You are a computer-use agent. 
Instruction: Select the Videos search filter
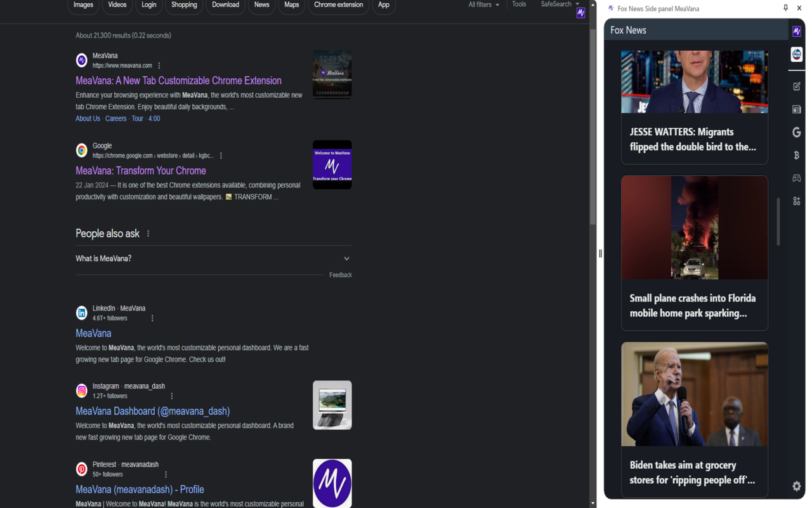[117, 5]
